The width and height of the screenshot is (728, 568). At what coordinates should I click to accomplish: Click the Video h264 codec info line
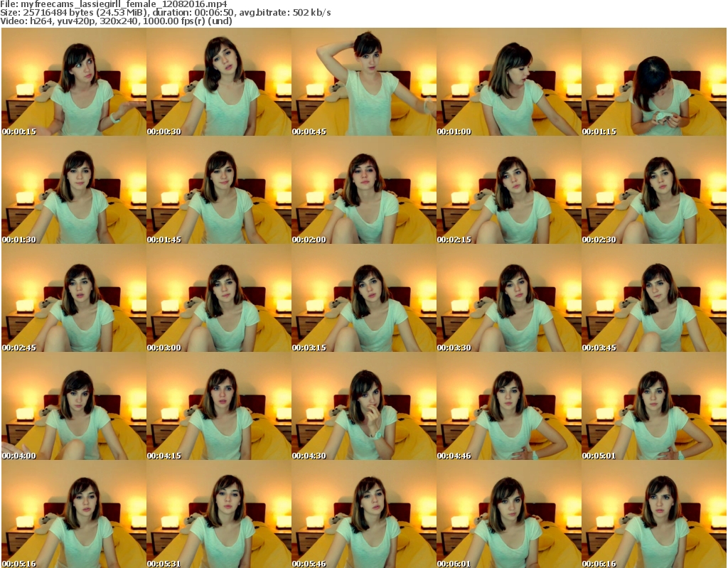116,21
